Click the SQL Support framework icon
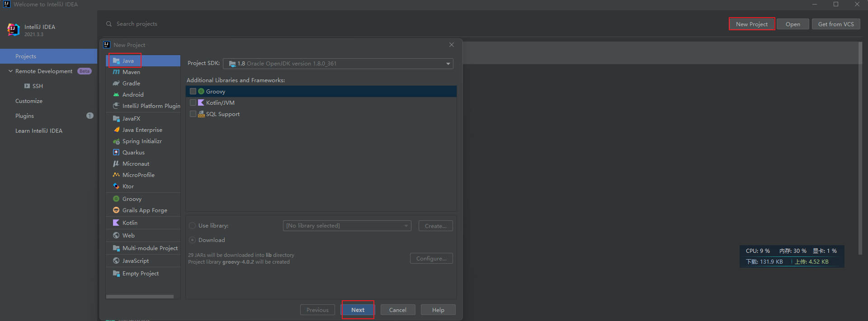 click(x=201, y=114)
